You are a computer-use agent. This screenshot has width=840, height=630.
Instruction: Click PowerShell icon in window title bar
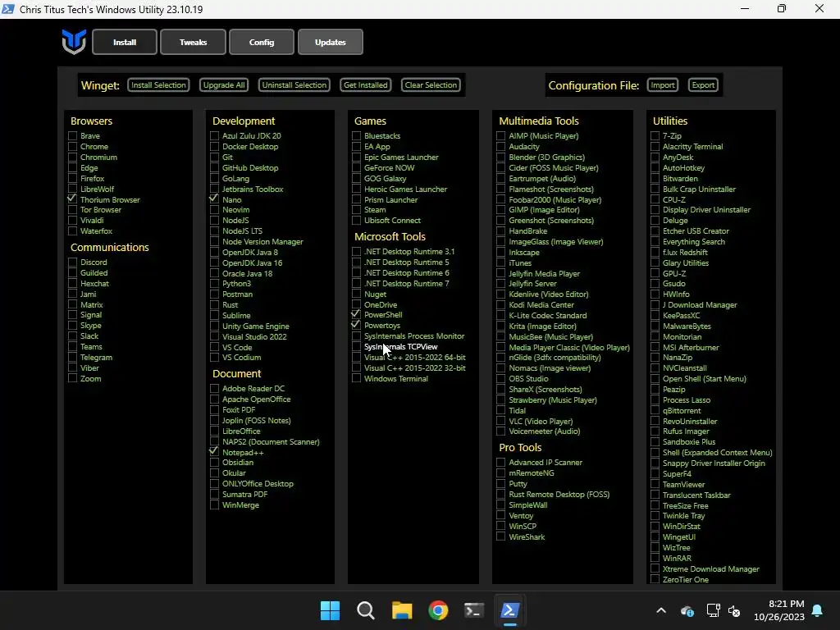point(7,8)
